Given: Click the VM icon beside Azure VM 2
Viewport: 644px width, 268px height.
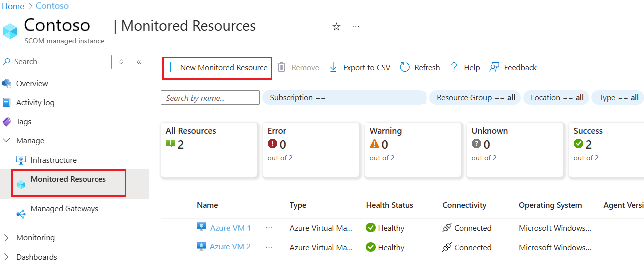Looking at the screenshot, I should pyautogui.click(x=201, y=246).
